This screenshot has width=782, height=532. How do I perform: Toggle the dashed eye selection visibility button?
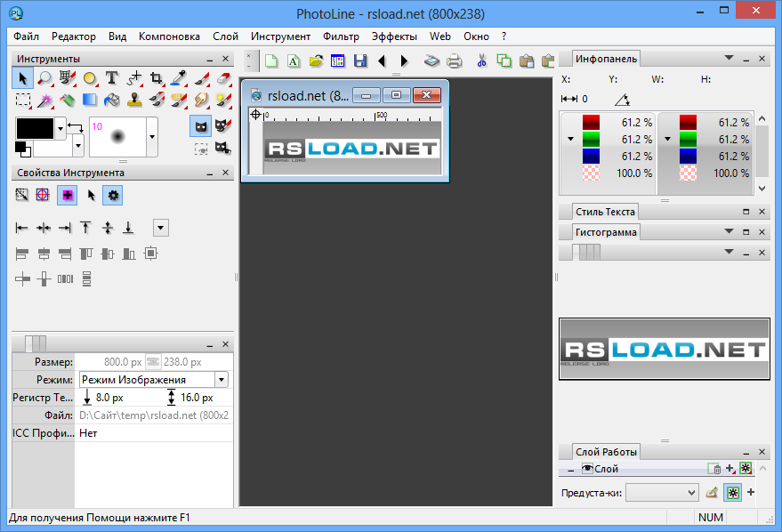(x=201, y=148)
